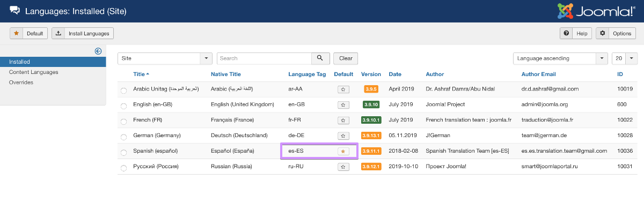Click the default star for French (FR)
The image size is (644, 218).
pos(343,120)
